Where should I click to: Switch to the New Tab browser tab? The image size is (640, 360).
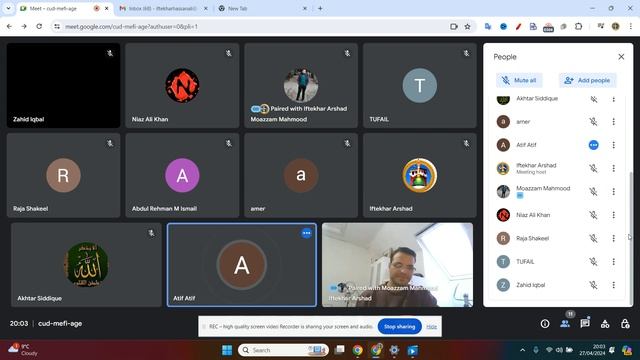(261, 8)
